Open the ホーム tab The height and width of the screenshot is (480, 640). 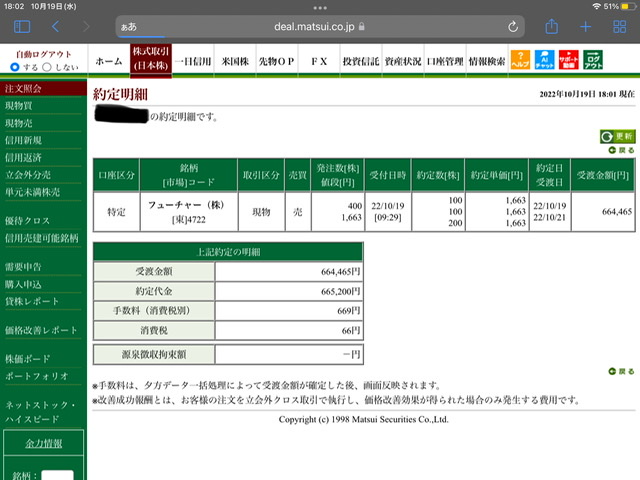click(109, 61)
